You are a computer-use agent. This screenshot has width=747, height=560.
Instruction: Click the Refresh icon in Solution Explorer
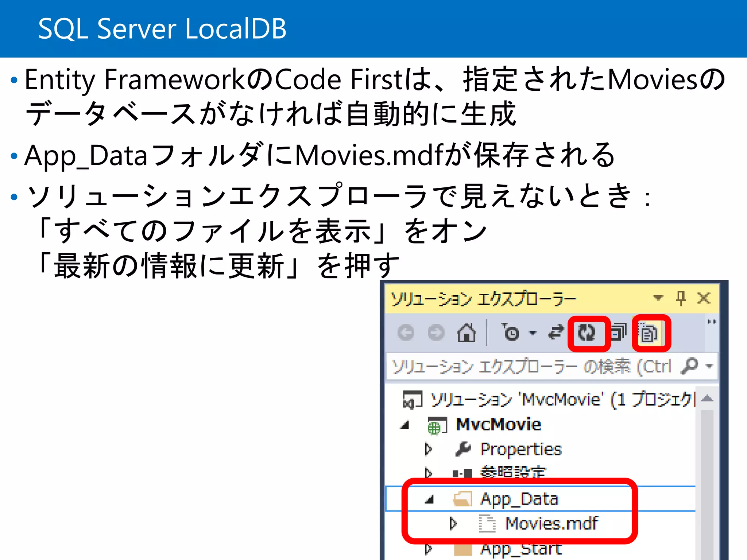587,332
